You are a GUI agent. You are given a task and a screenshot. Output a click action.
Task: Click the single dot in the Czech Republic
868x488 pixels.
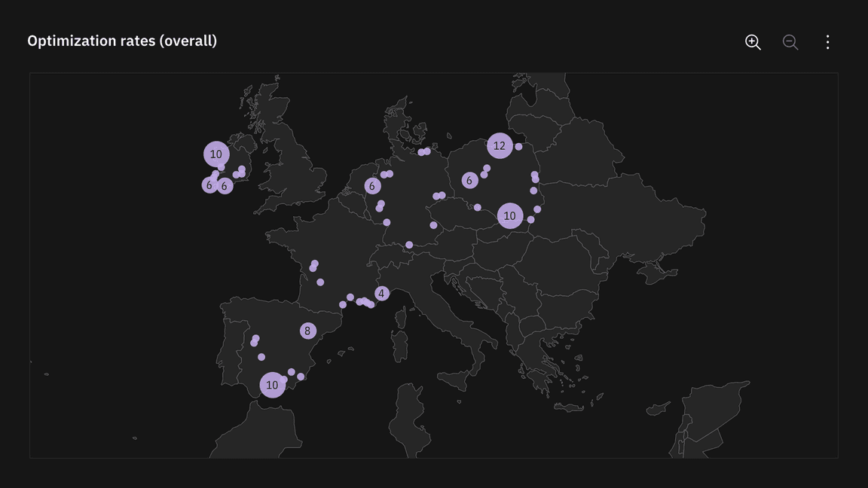[x=433, y=225]
